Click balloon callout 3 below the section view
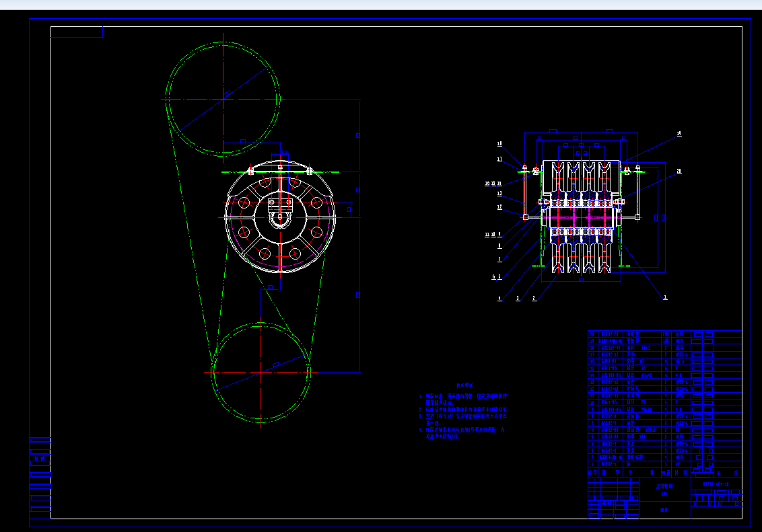 518,299
